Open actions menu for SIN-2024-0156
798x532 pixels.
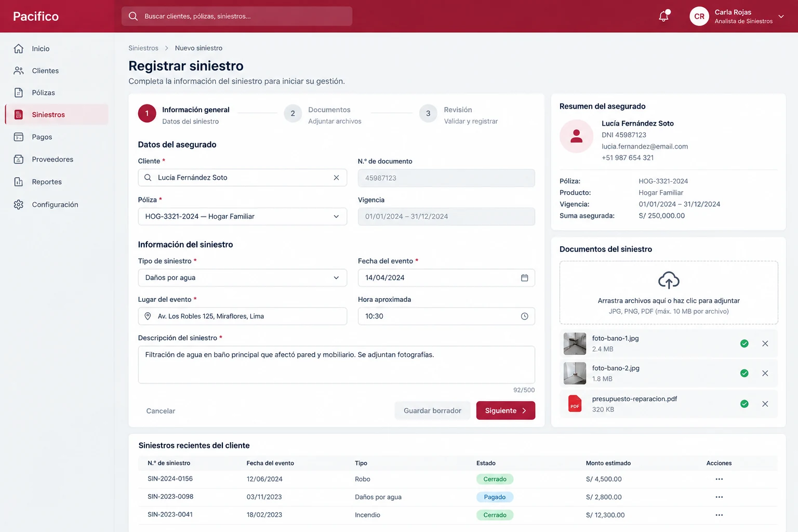click(x=719, y=479)
